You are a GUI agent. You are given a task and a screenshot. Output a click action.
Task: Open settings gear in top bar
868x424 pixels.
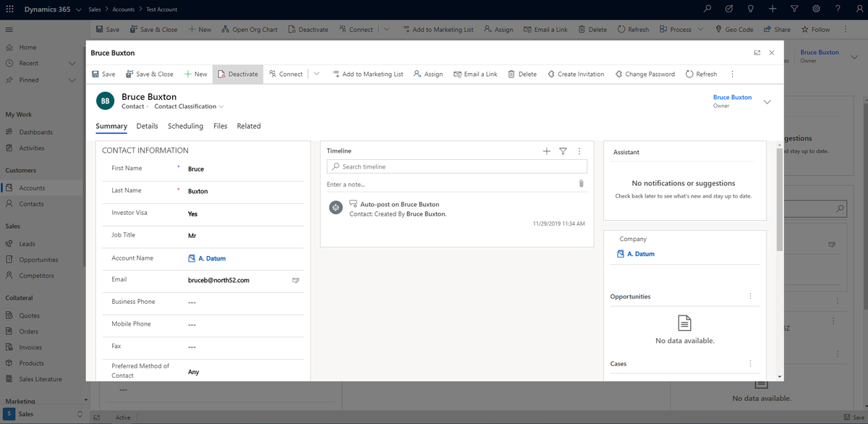(x=816, y=9)
